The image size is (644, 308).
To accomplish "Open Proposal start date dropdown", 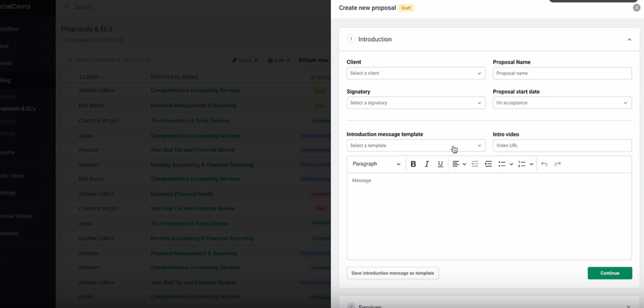I will coord(562,102).
